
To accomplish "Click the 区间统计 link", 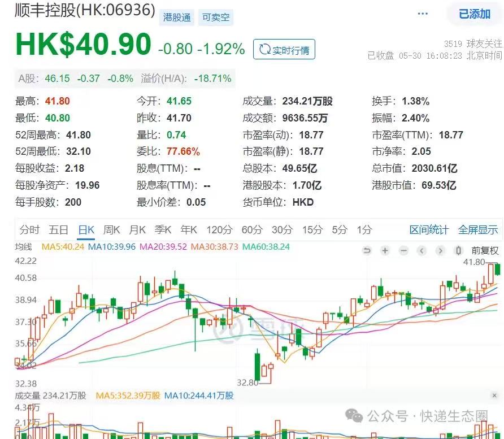I will [x=429, y=229].
